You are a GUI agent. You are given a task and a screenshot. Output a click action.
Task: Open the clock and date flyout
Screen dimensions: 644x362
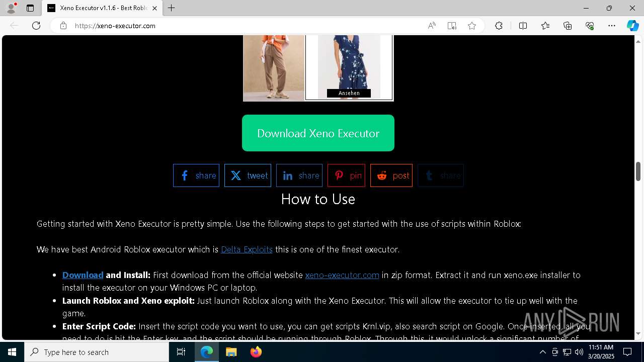[601, 352]
